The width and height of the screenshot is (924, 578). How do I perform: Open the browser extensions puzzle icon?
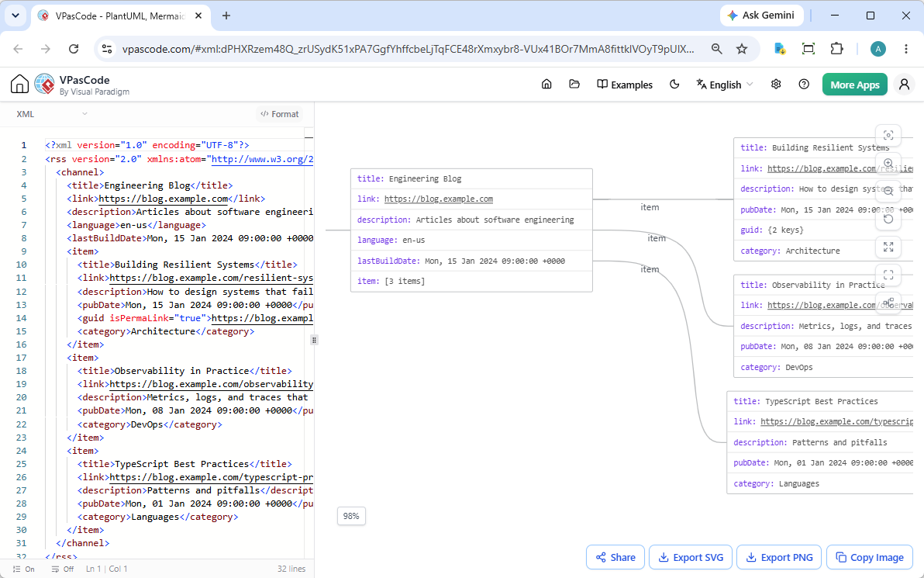tap(836, 49)
